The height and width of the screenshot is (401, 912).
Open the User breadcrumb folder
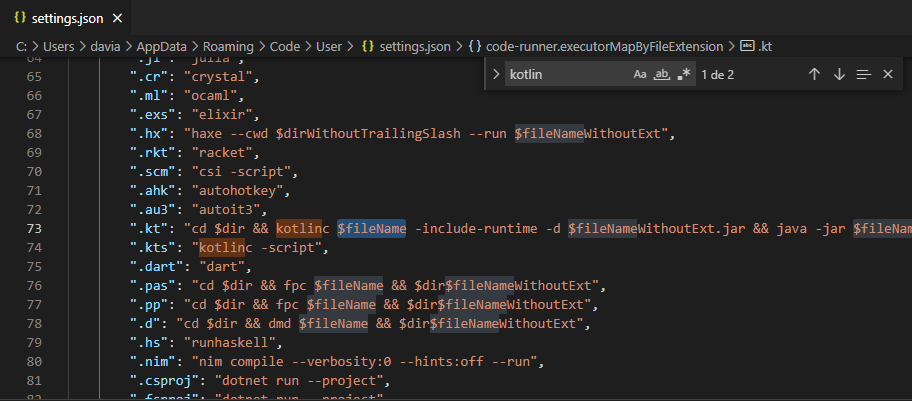329,47
